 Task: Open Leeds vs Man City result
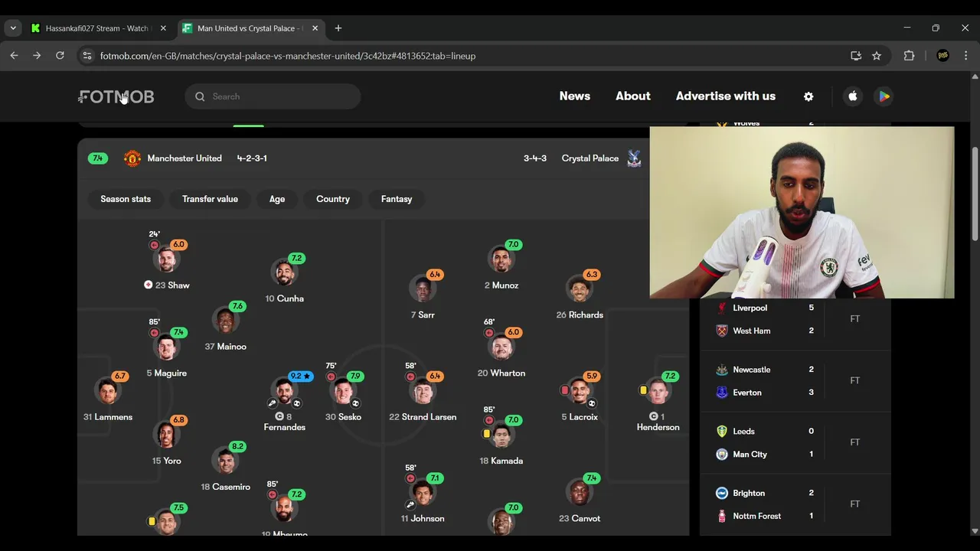point(795,442)
